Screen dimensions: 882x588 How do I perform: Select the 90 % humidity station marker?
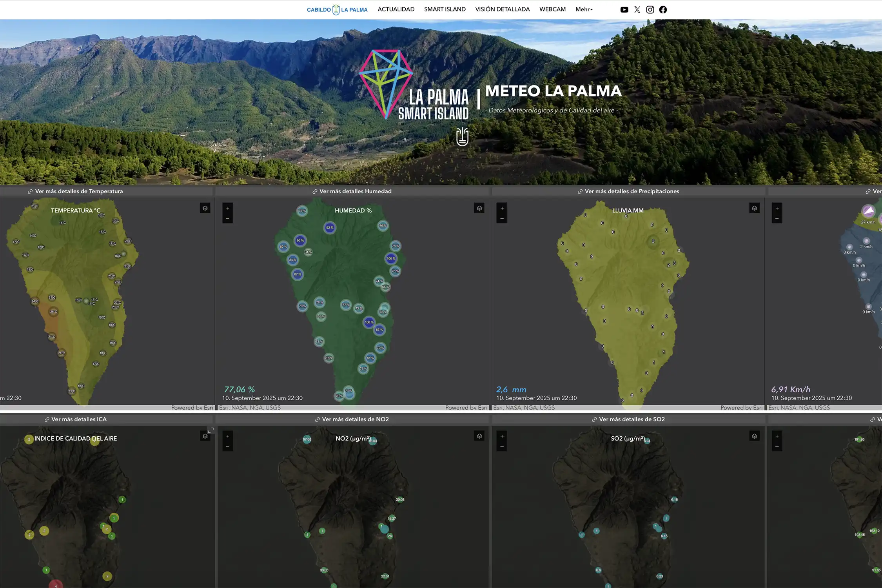(300, 241)
